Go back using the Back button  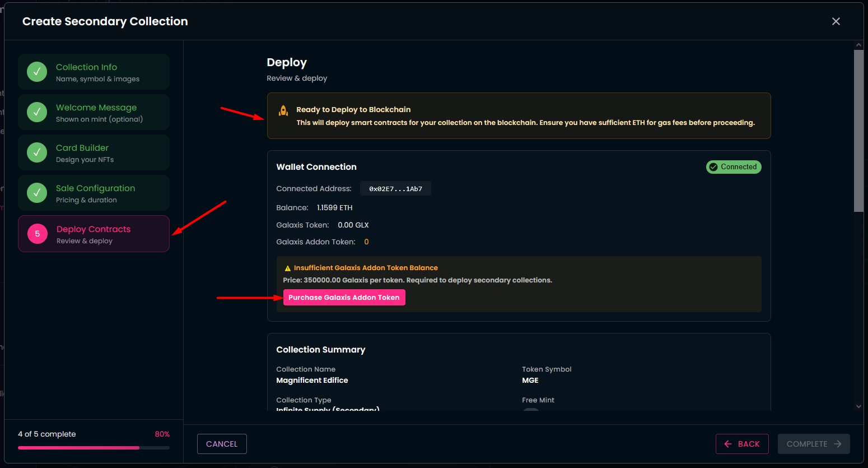point(741,444)
